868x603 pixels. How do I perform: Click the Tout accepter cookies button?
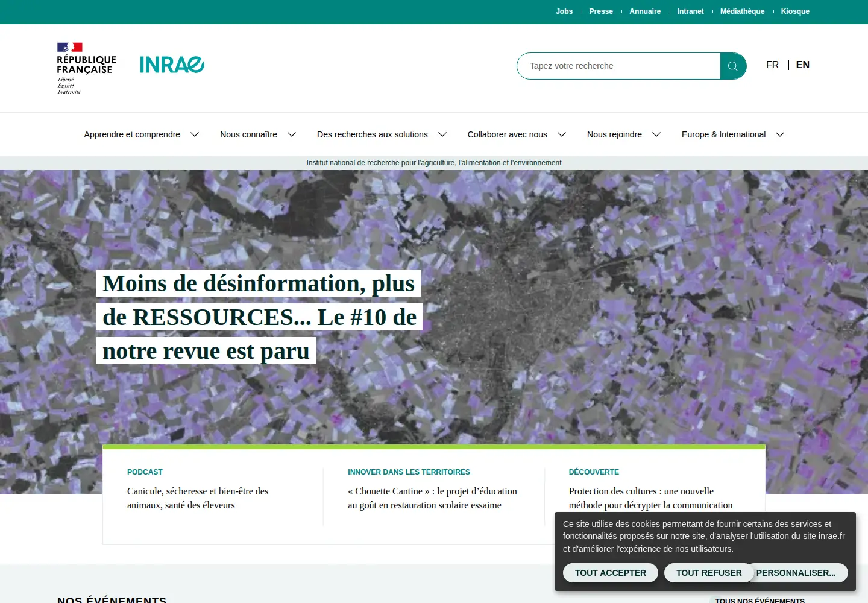click(x=611, y=573)
